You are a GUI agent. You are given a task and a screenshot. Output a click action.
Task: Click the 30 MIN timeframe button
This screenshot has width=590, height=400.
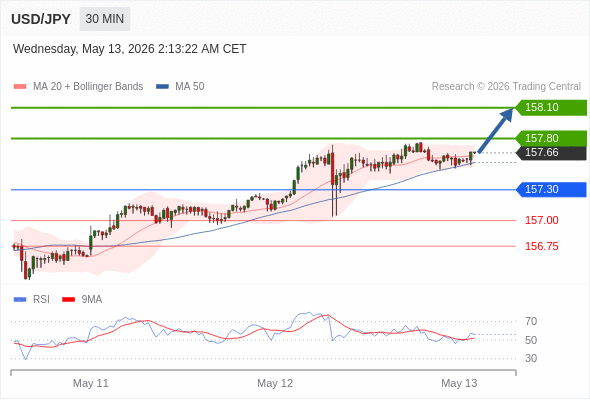pyautogui.click(x=105, y=19)
